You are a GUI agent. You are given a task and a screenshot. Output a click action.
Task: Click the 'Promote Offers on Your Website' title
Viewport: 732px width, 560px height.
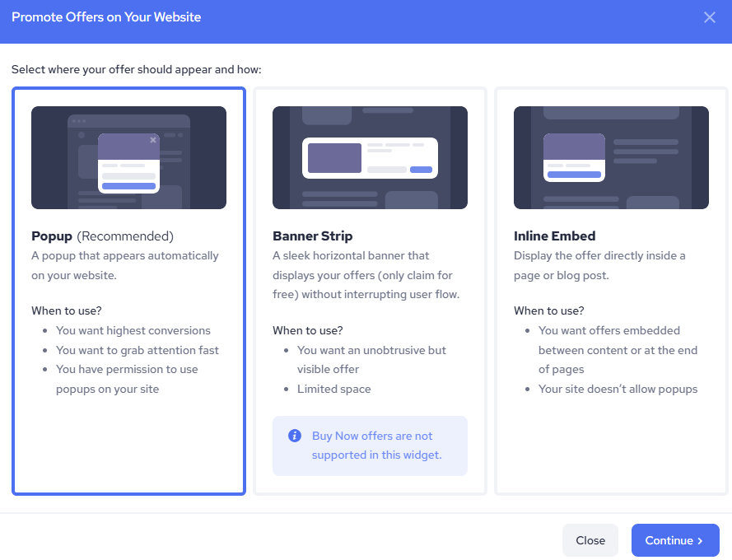[106, 17]
